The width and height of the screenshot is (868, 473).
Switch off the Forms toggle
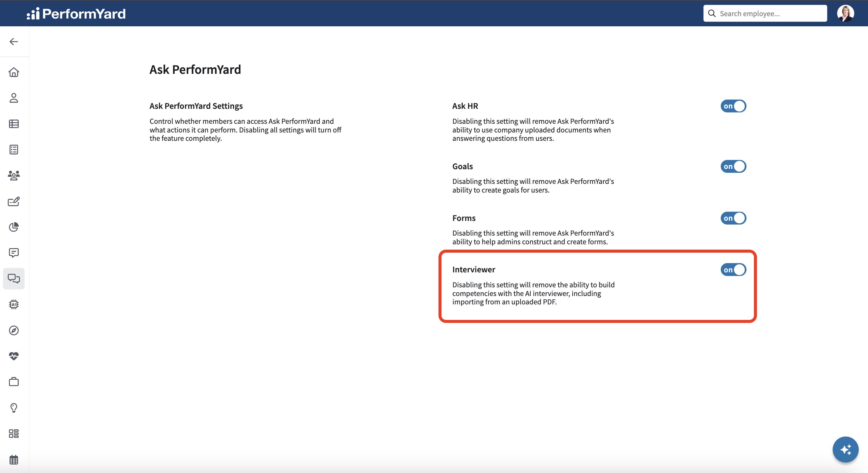pyautogui.click(x=733, y=218)
